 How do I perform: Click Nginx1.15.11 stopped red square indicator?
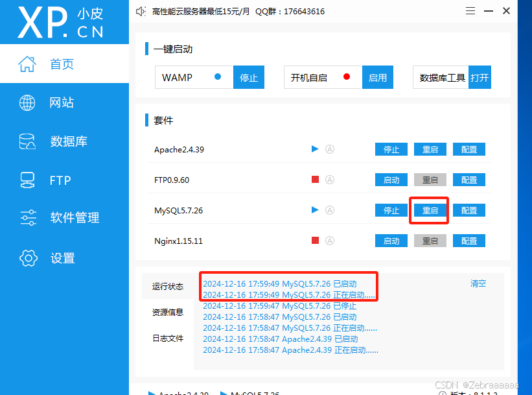pos(315,241)
